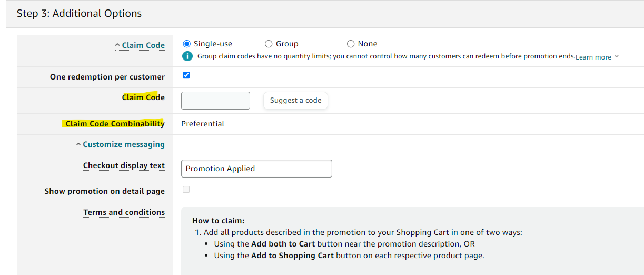Focus the Claim Code text field

(x=215, y=101)
